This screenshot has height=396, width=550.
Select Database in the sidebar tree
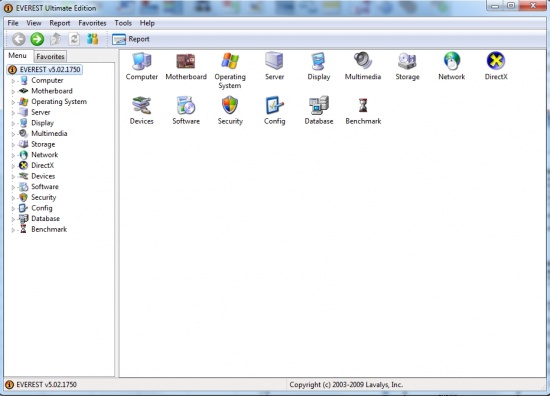coord(45,219)
